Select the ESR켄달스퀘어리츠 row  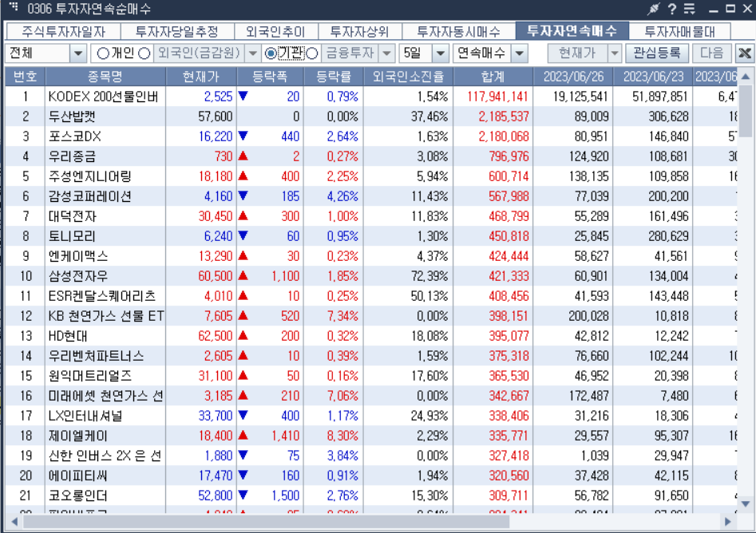point(371,296)
